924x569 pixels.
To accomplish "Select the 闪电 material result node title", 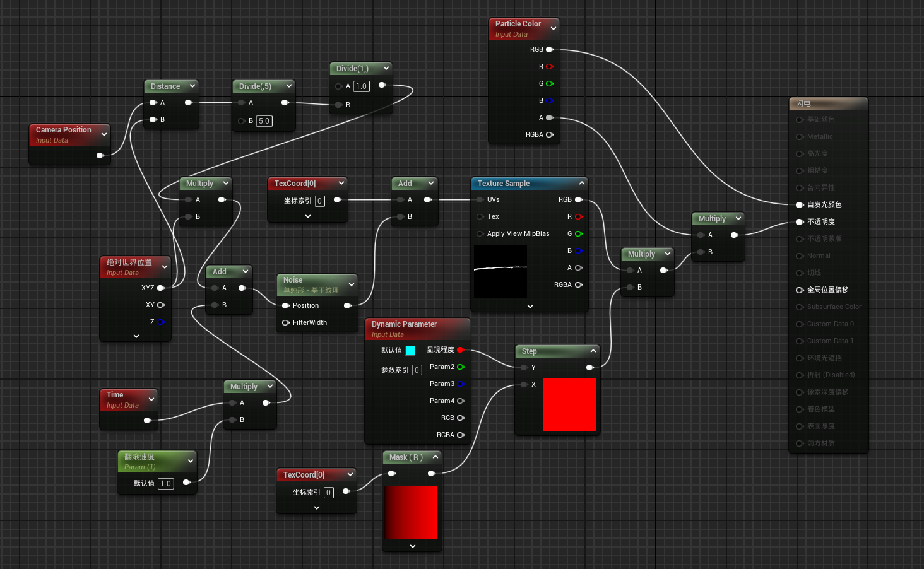I will tap(803, 103).
